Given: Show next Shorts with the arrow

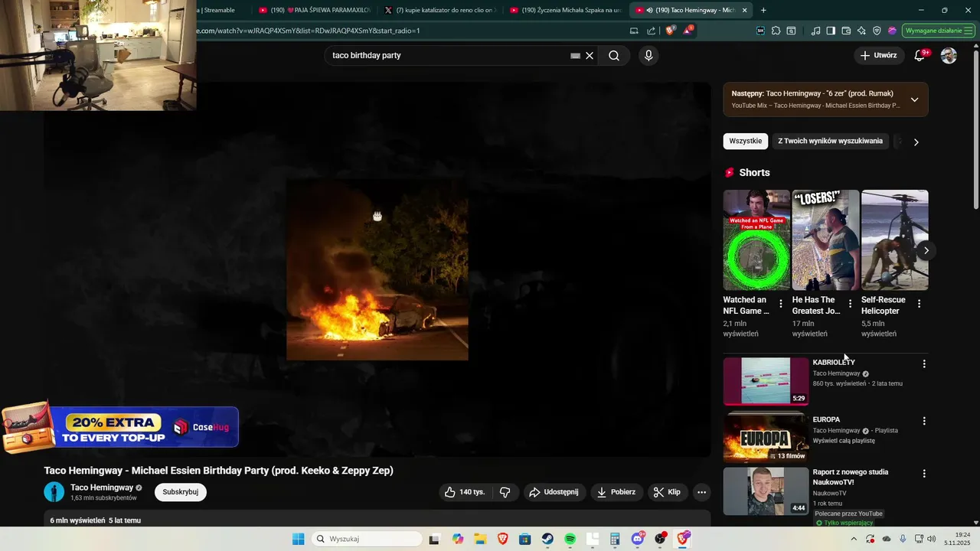Looking at the screenshot, I should (926, 250).
